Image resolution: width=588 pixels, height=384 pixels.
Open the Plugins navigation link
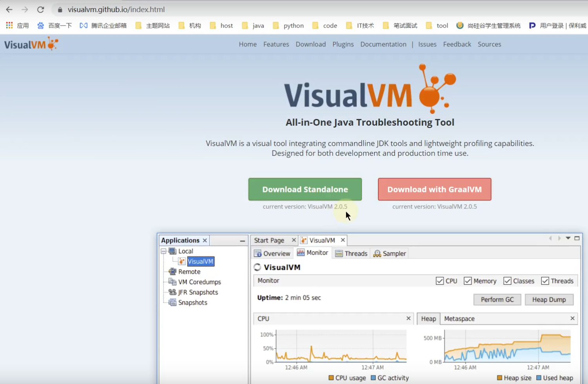click(343, 44)
